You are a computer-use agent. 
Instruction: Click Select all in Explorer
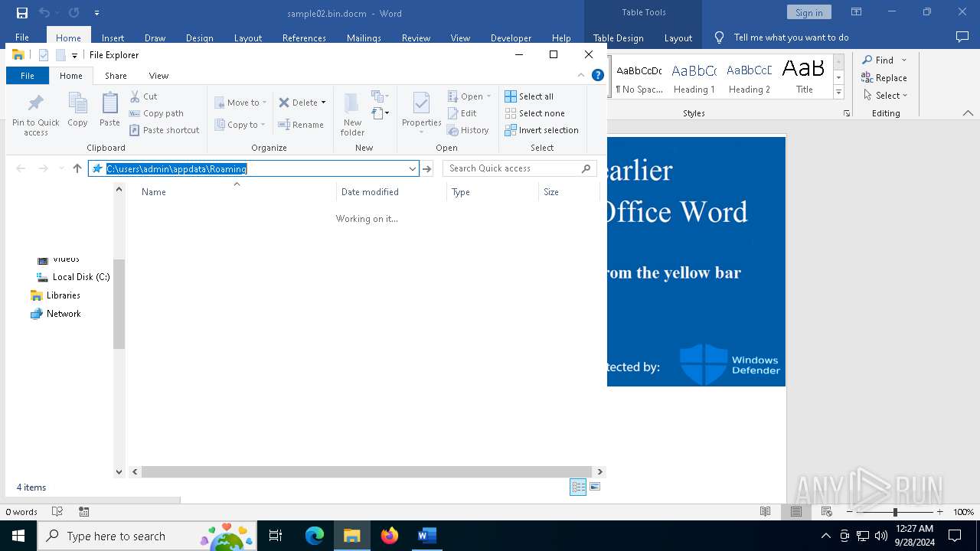(x=529, y=96)
